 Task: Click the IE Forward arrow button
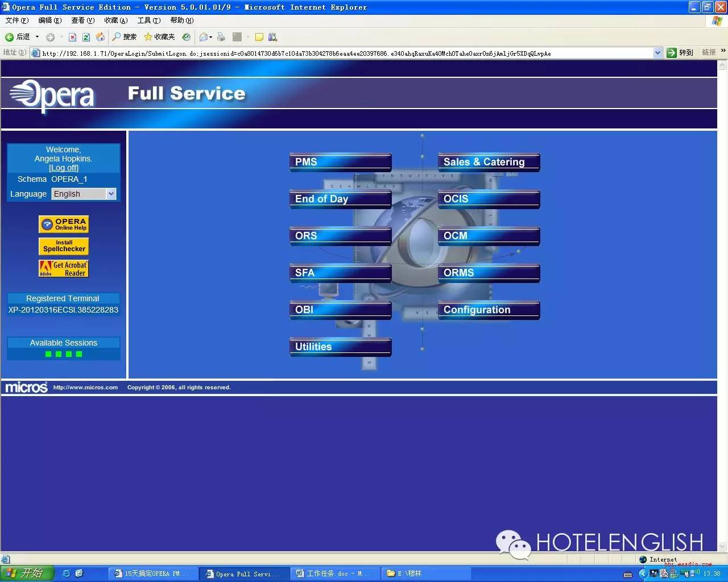[51, 37]
